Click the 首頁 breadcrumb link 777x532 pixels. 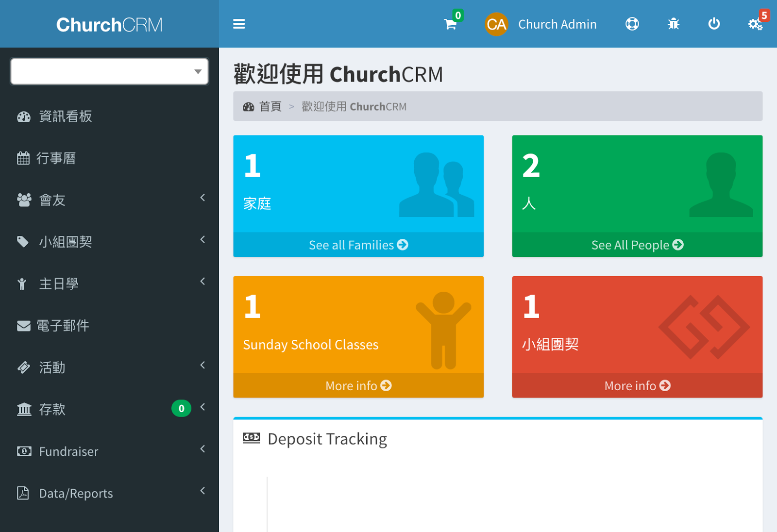270,106
